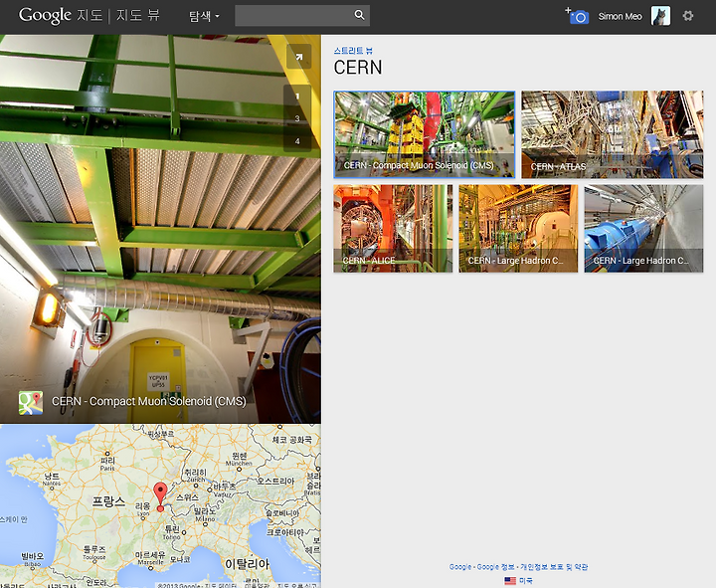Image resolution: width=716 pixels, height=588 pixels.
Task: Open Simon Meo profile name
Action: coord(620,17)
